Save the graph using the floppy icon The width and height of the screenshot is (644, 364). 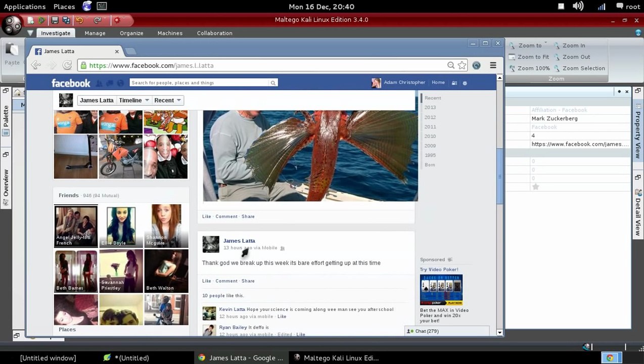point(55,20)
